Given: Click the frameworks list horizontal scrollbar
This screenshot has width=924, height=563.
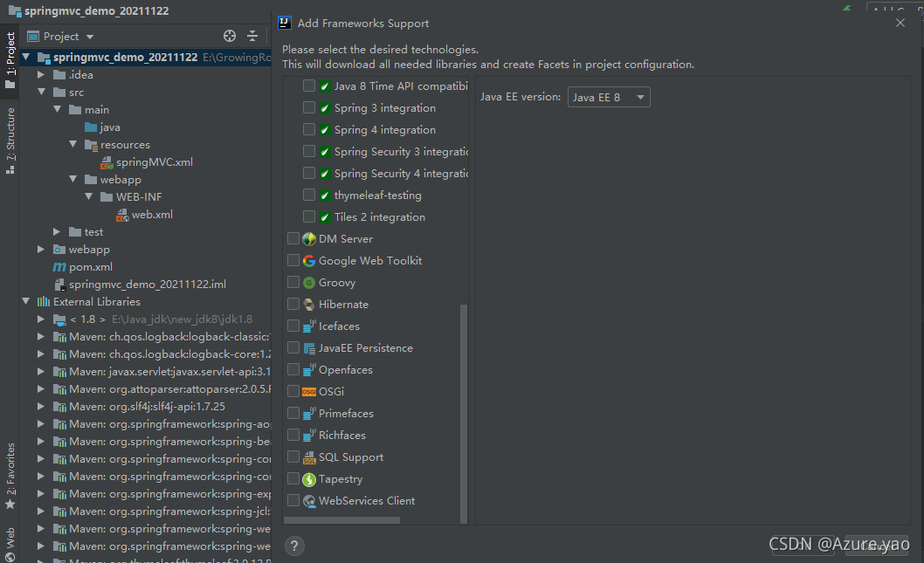Looking at the screenshot, I should point(341,520).
